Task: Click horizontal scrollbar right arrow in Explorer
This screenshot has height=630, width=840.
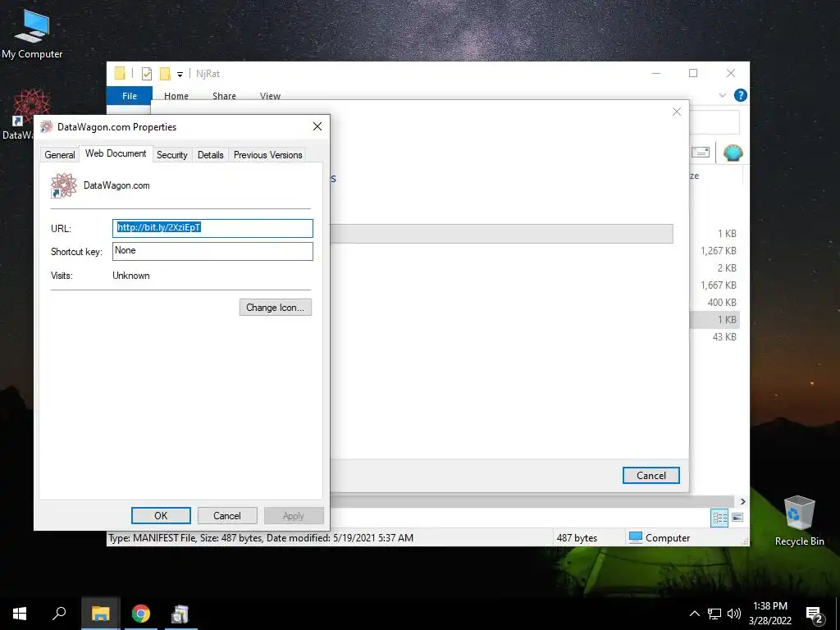Action: tap(743, 501)
